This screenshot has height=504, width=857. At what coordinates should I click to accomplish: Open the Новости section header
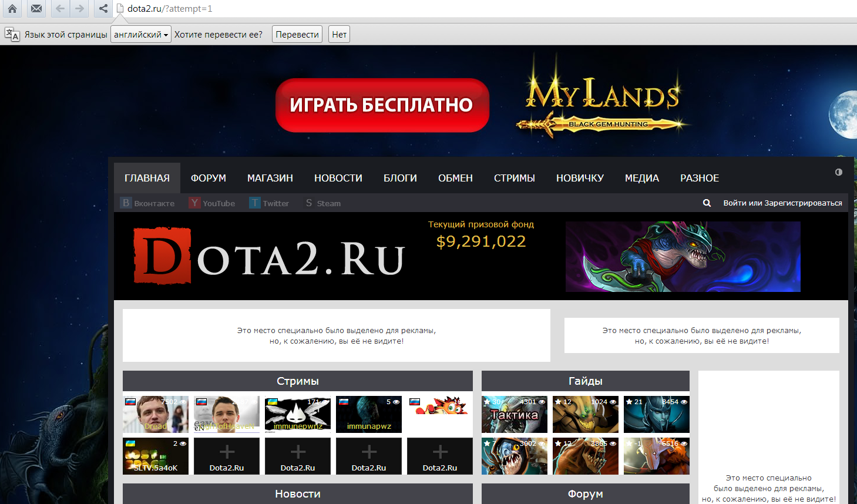(298, 493)
